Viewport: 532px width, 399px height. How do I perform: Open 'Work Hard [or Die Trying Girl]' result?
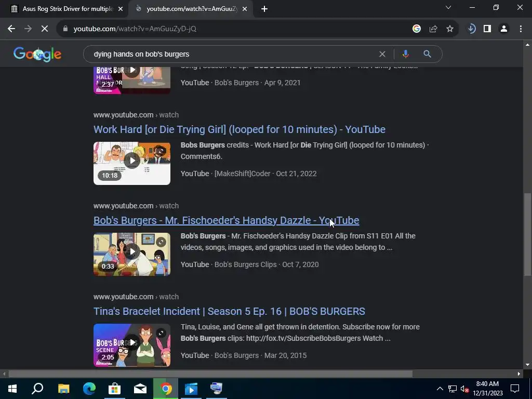240,129
